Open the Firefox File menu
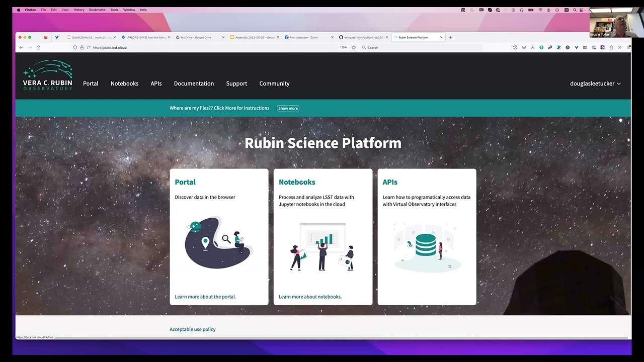 pyautogui.click(x=43, y=10)
